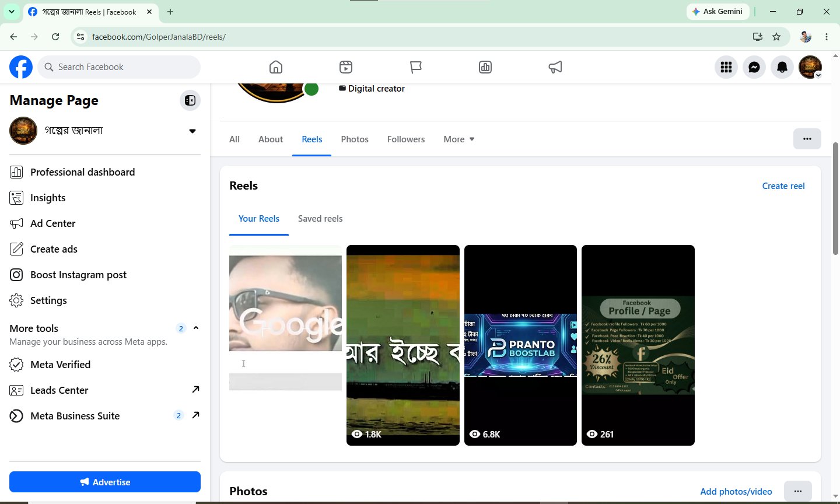Collapse the More tools section

point(196,328)
